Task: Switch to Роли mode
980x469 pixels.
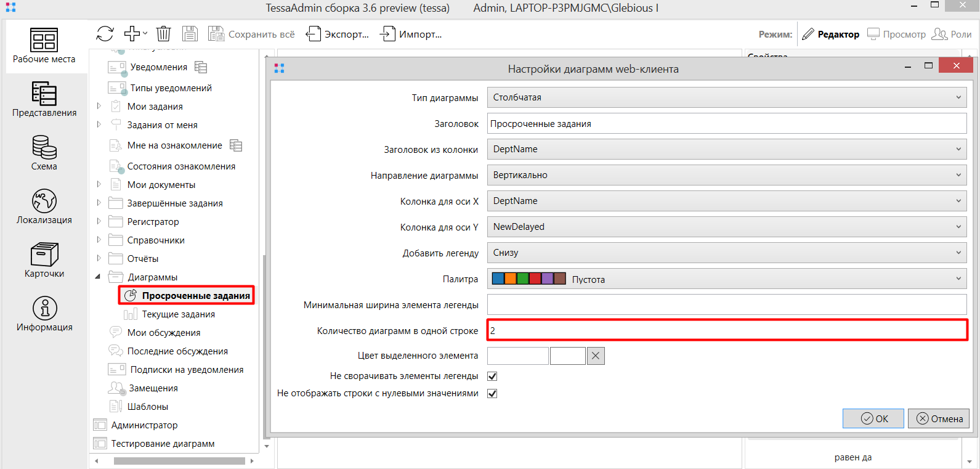Action: tap(952, 34)
